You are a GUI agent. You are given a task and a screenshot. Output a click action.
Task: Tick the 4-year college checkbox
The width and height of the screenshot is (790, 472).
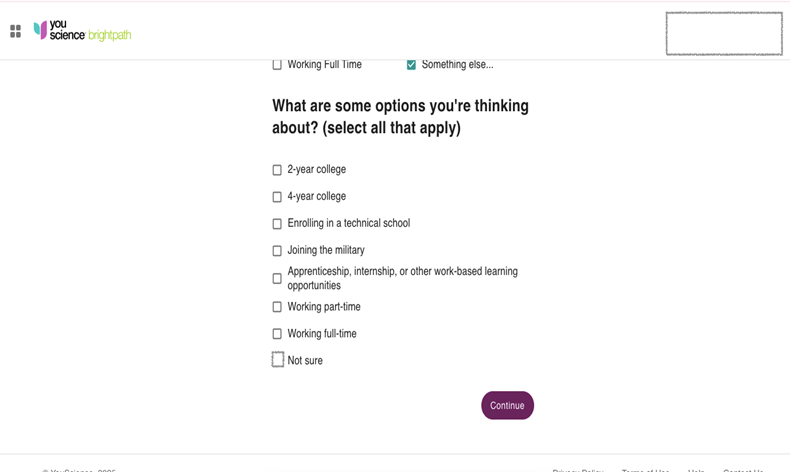click(x=277, y=197)
